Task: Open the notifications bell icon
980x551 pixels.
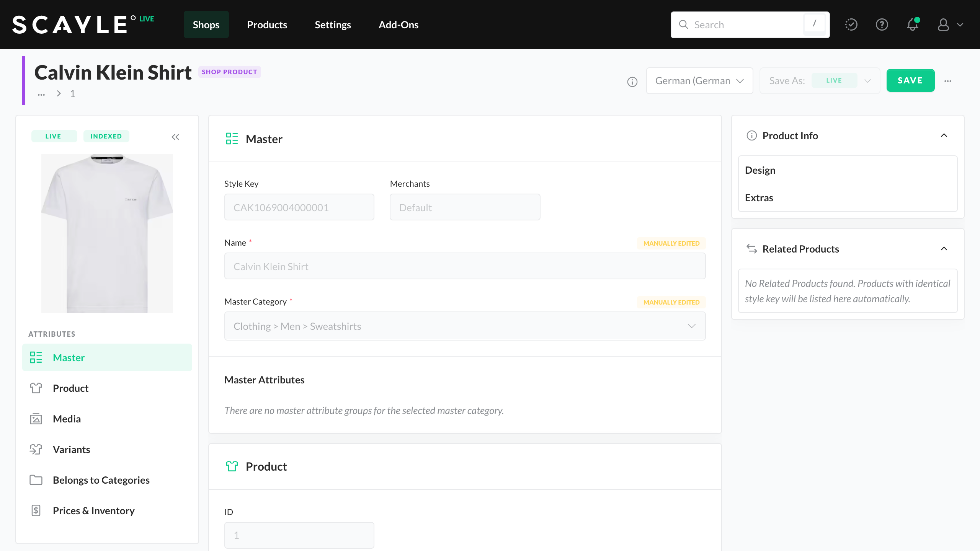Action: (x=913, y=24)
